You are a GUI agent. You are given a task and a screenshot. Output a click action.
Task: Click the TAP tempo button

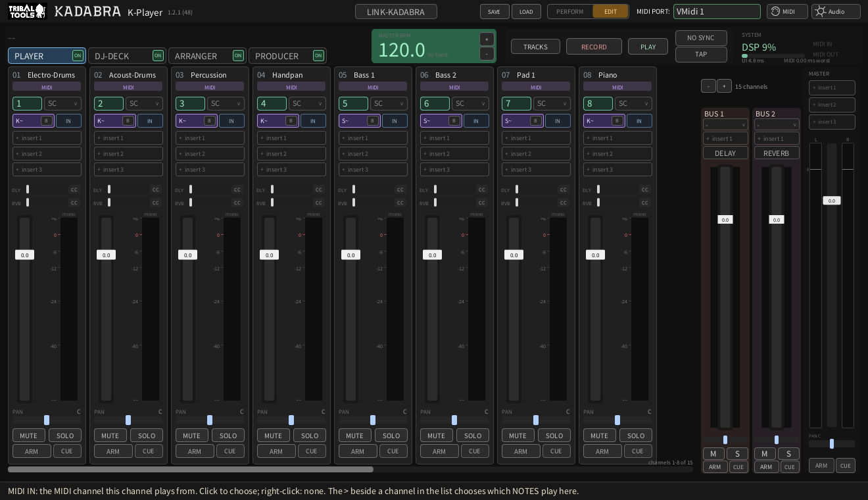701,54
